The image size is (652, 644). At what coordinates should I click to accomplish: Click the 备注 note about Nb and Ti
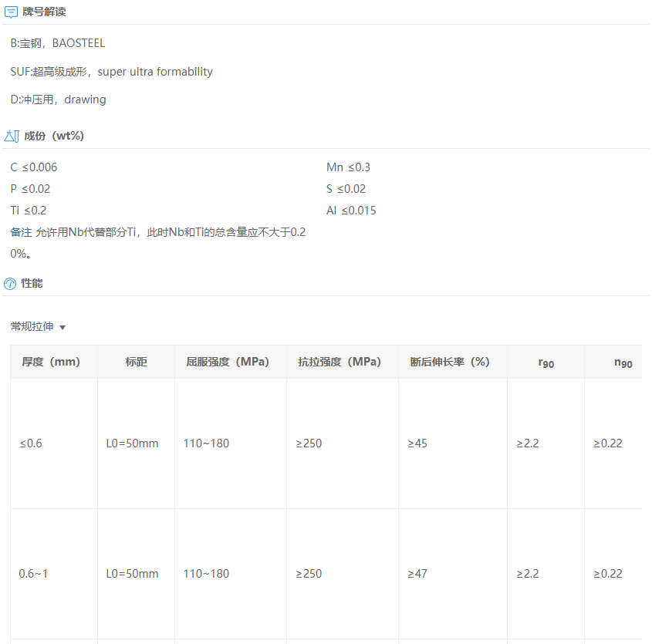pyautogui.click(x=158, y=243)
